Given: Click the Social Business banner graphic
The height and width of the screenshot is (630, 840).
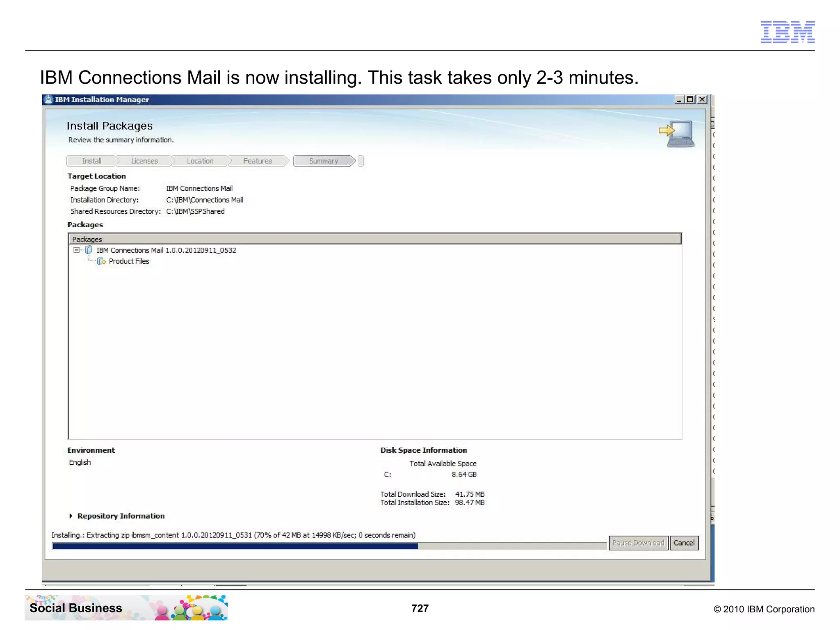Looking at the screenshot, I should (x=126, y=608).
